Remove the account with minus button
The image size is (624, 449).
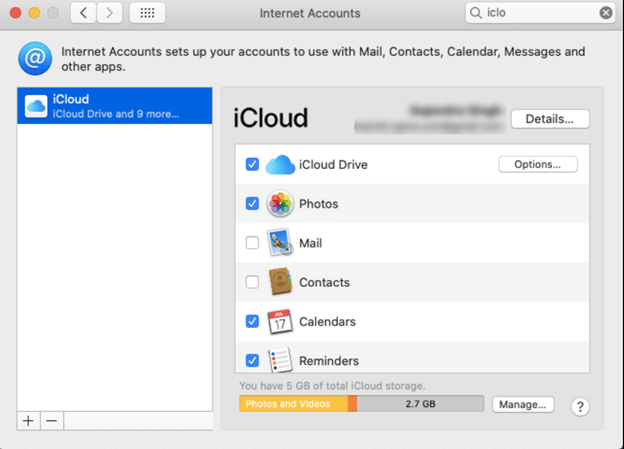point(52,421)
